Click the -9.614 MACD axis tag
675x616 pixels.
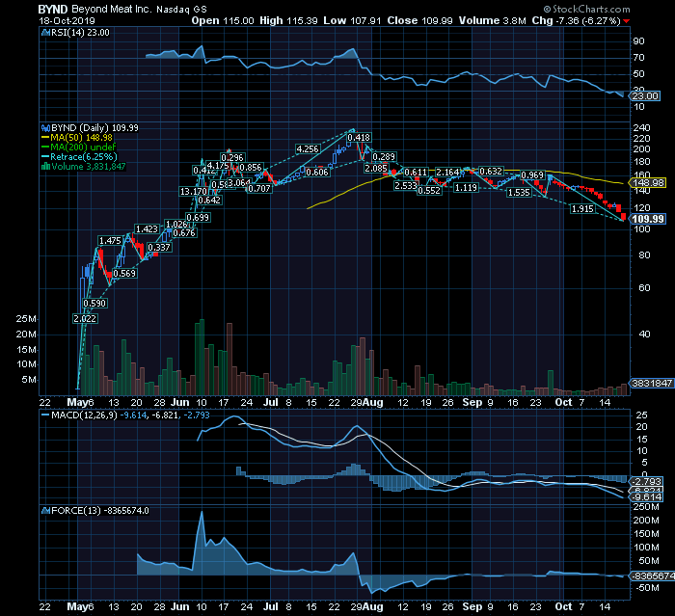[646, 497]
